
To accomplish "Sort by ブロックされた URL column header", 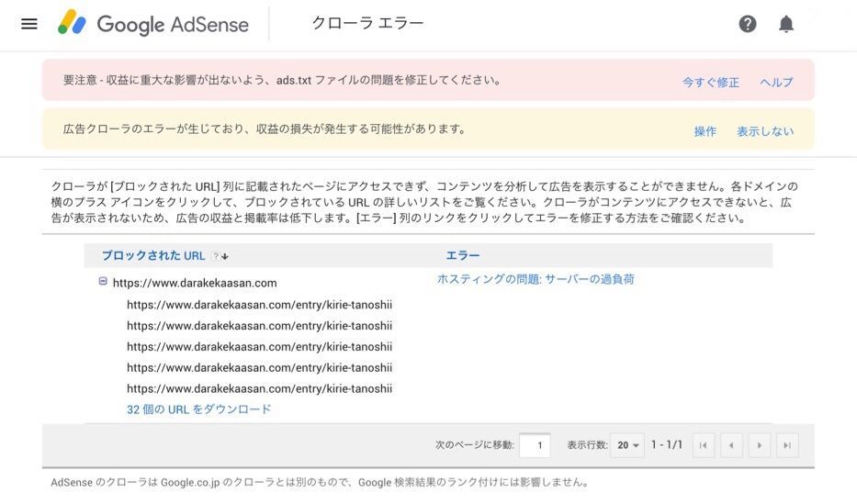I will tap(153, 255).
